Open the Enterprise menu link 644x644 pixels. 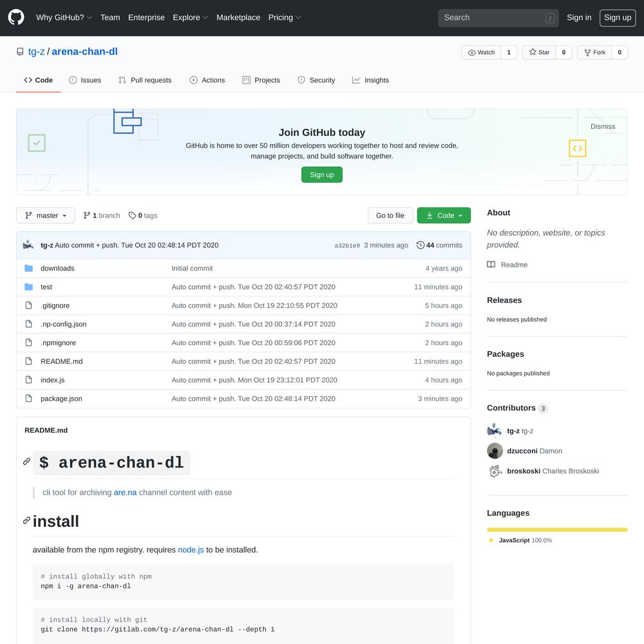146,17
